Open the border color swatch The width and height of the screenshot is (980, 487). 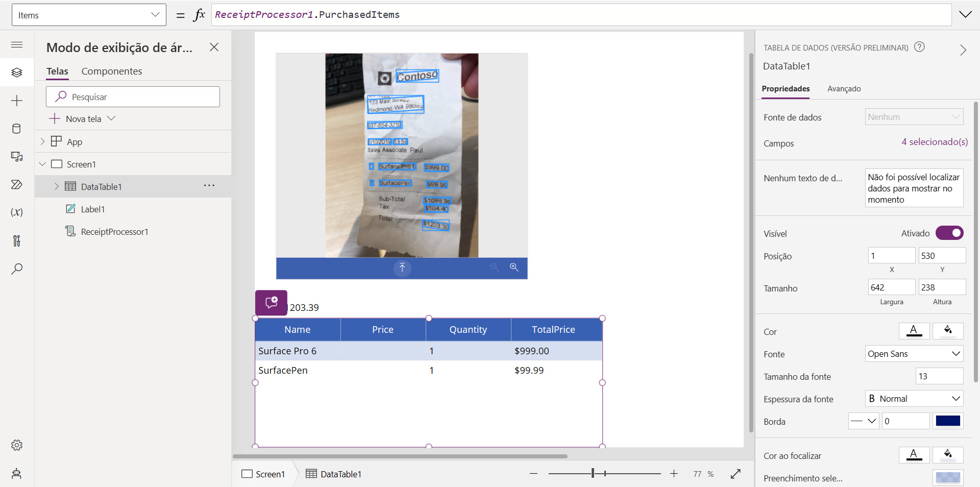point(948,421)
